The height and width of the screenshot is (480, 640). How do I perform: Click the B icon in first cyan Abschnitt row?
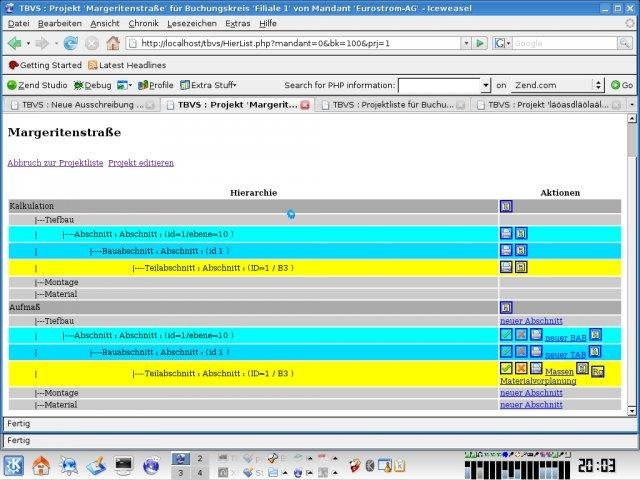point(521,233)
